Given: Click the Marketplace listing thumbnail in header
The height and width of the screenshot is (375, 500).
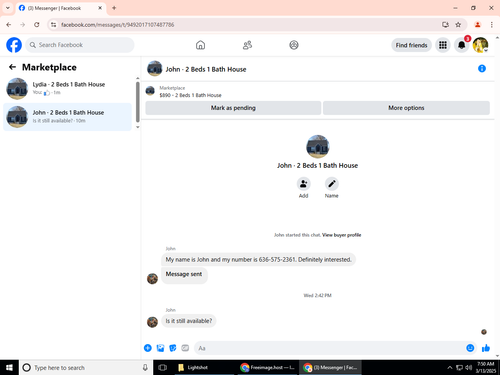Looking at the screenshot, I should 150,91.
